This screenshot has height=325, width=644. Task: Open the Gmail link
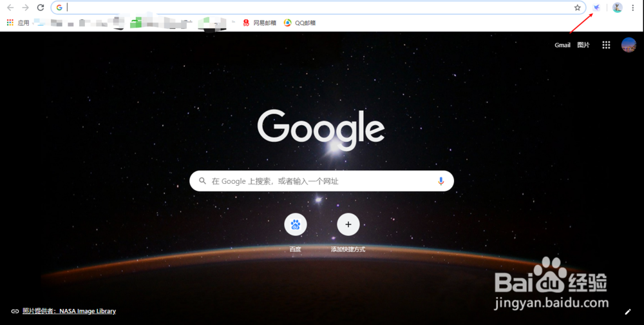(562, 45)
